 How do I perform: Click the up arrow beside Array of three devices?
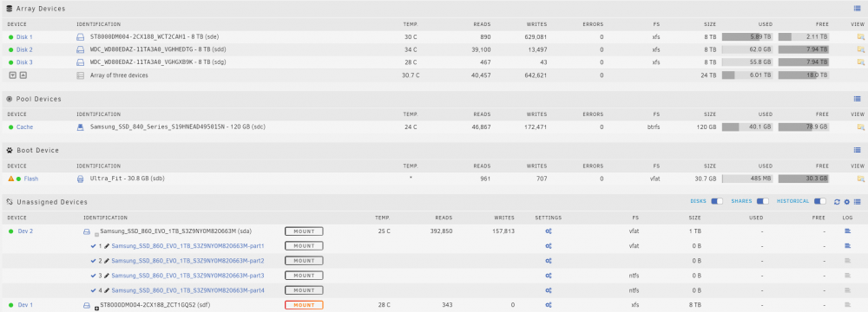tap(23, 75)
